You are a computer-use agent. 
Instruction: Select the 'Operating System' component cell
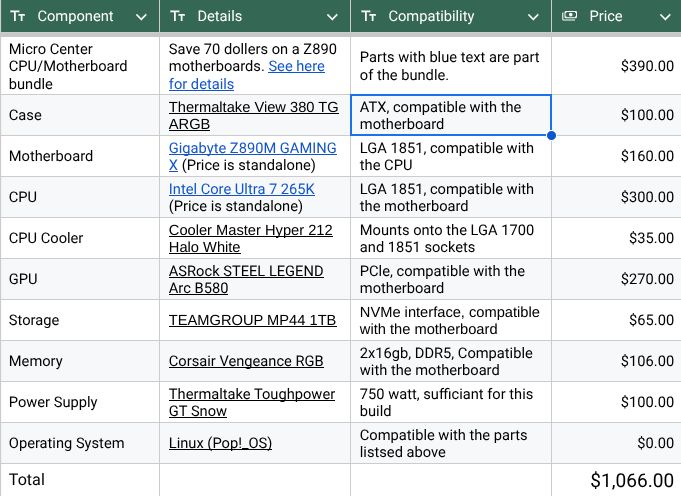coord(80,443)
